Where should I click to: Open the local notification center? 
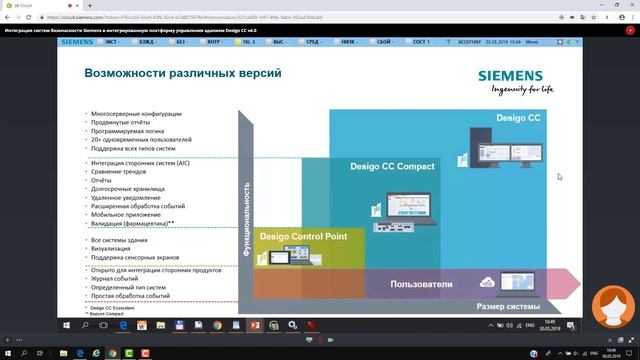coord(629,353)
